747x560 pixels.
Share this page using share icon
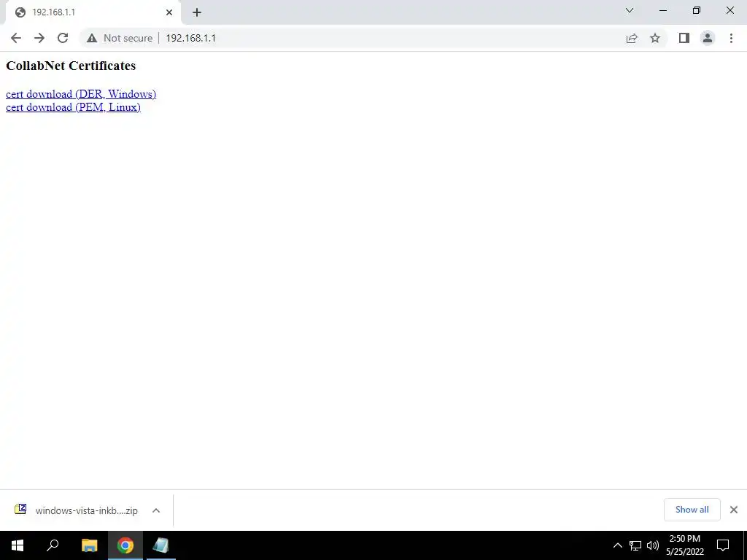(x=632, y=38)
